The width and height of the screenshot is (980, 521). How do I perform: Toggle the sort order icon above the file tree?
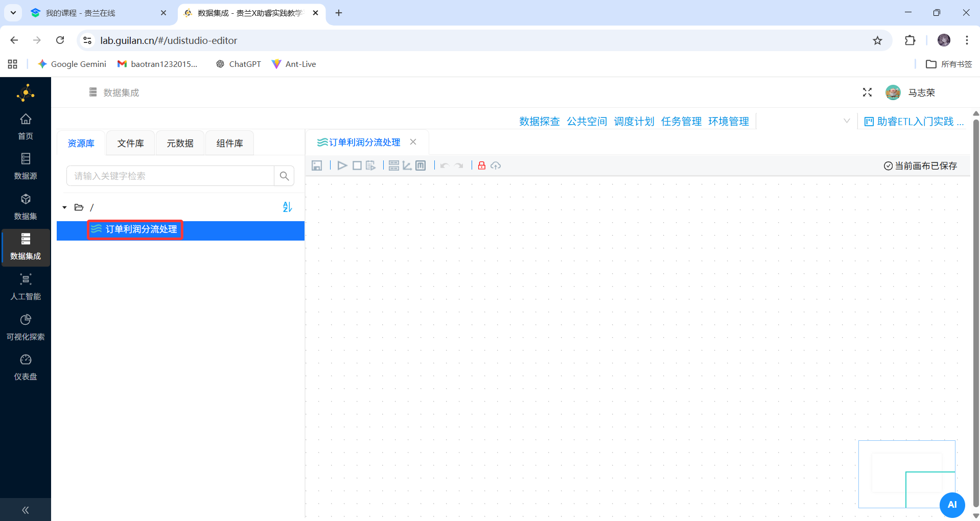click(x=287, y=207)
